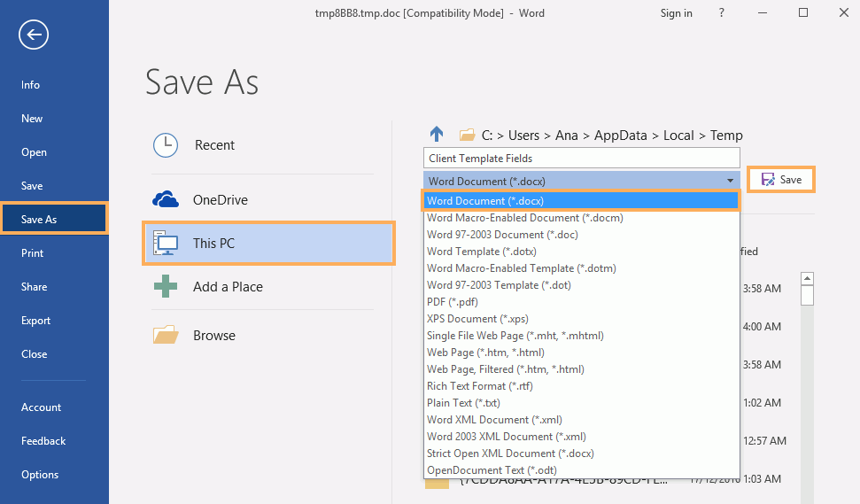Pick Word Macro-Enabled Document (*.docm) option
The height and width of the screenshot is (504, 860).
point(524,218)
